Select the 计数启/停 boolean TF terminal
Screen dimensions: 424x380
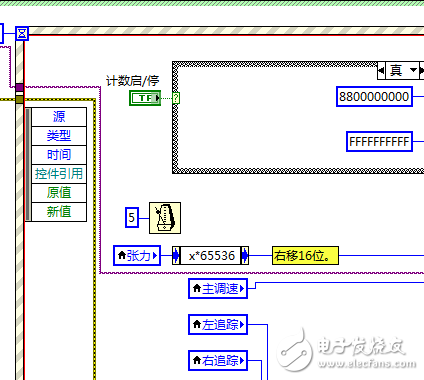coord(145,98)
